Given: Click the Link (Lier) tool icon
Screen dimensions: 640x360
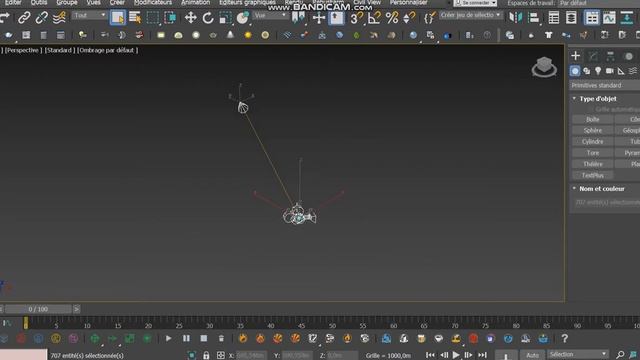Looking at the screenshot, I should 24,18.
